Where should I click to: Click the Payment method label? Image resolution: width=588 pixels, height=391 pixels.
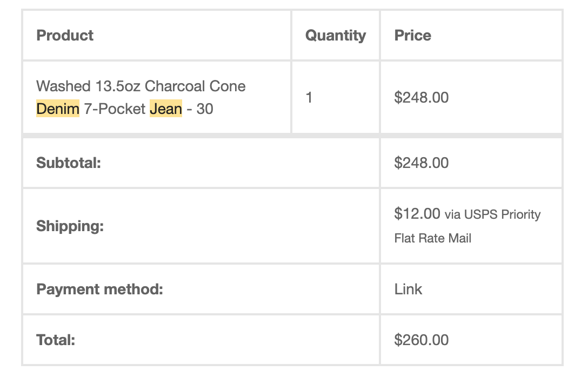(100, 289)
